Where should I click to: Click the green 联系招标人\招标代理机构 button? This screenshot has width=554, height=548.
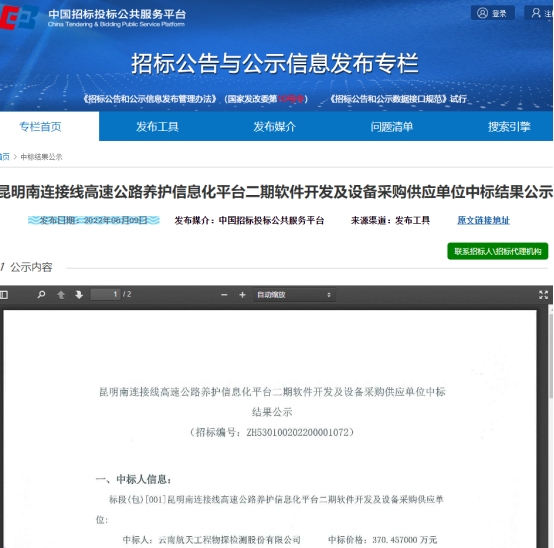(x=497, y=251)
